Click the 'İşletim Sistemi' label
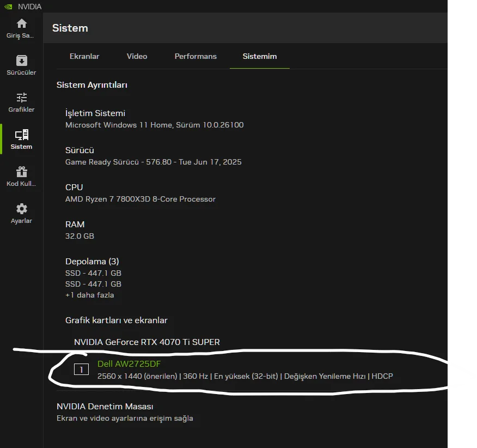The image size is (477, 448). point(95,113)
